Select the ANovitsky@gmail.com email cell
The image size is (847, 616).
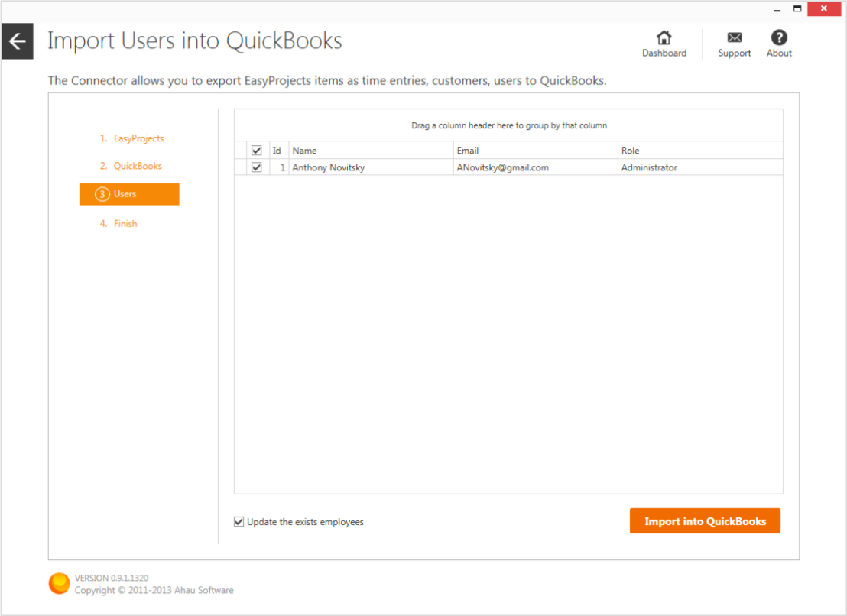click(x=535, y=167)
